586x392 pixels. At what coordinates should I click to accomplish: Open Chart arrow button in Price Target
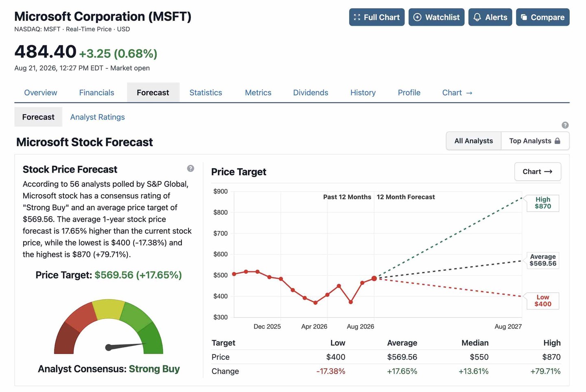click(x=538, y=172)
